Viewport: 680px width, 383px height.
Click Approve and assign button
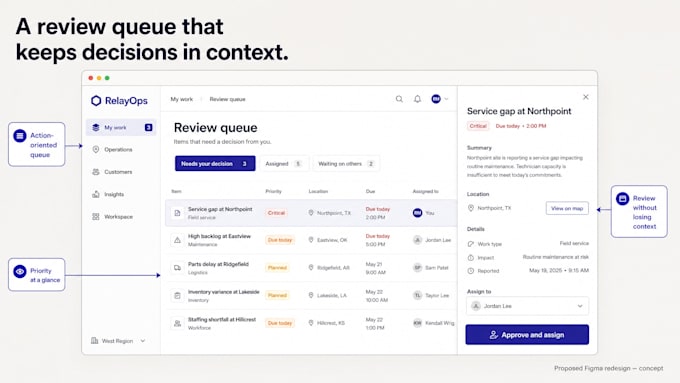coord(527,335)
